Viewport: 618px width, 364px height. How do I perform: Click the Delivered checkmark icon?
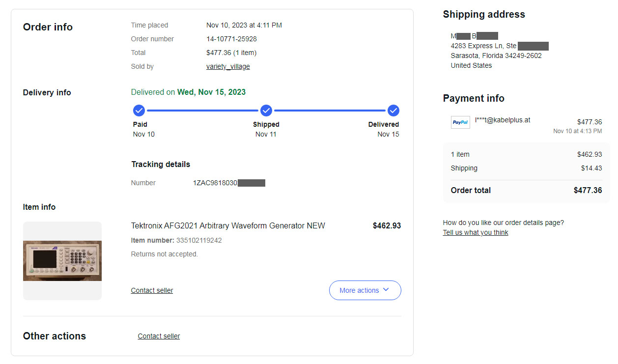pyautogui.click(x=393, y=110)
